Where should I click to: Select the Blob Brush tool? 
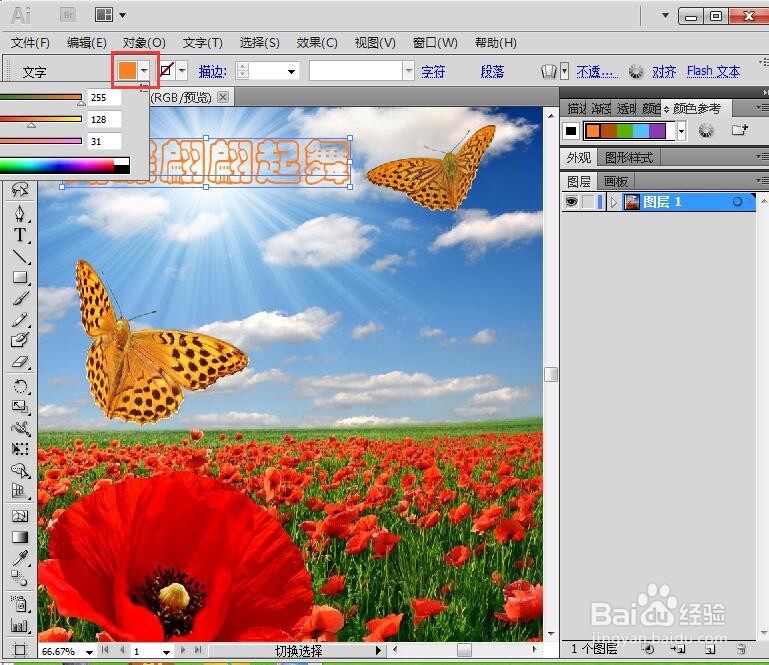20,340
